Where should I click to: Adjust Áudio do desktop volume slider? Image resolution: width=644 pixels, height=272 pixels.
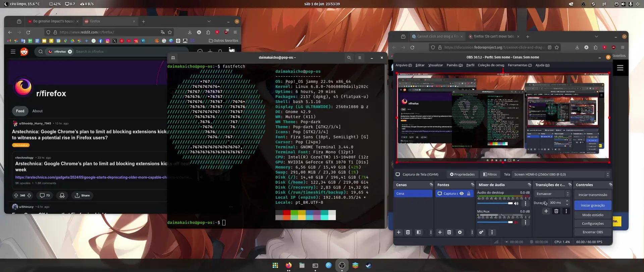495,203
